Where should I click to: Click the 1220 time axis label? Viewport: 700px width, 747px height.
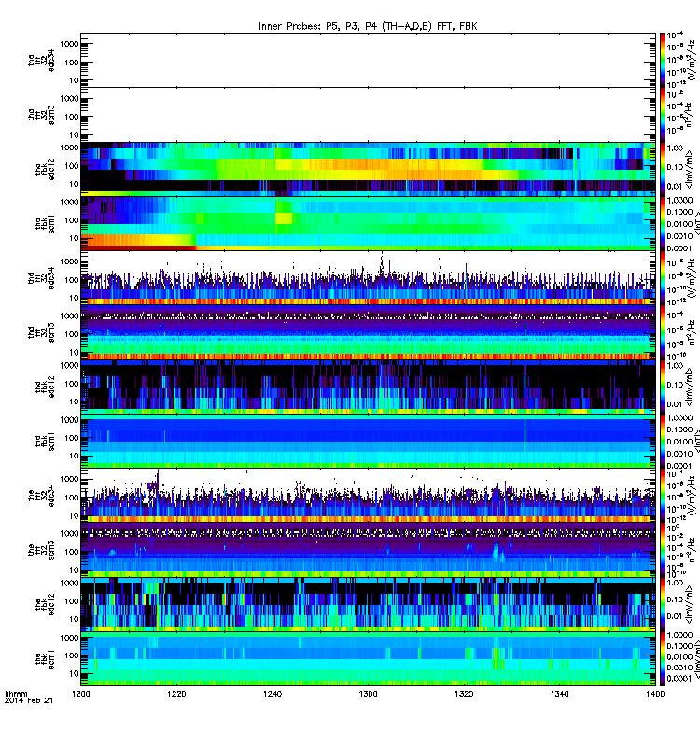(x=176, y=694)
